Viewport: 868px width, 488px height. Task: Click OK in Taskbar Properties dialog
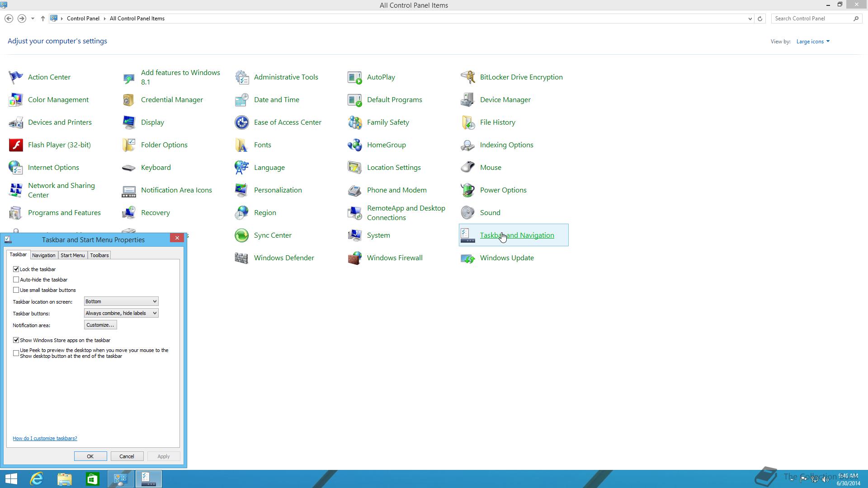point(90,456)
